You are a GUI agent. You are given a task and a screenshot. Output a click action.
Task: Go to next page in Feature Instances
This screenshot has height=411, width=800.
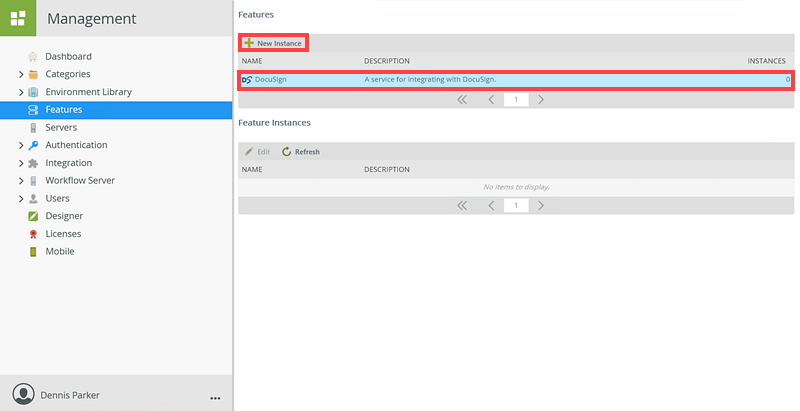point(541,206)
